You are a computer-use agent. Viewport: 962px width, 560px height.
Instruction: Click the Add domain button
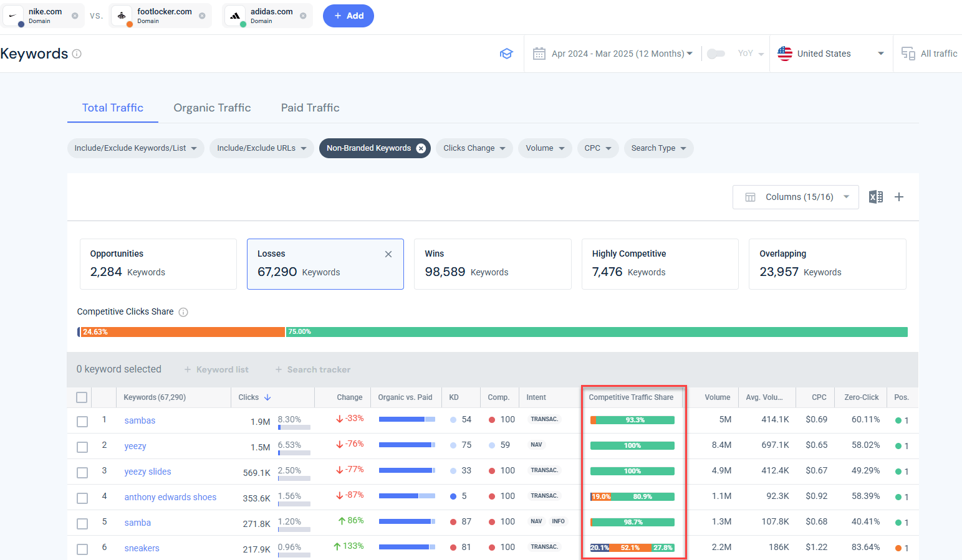(348, 16)
